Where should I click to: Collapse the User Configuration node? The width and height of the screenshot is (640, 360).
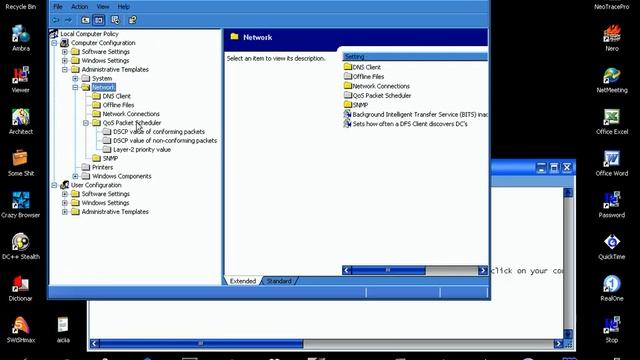pos(54,185)
